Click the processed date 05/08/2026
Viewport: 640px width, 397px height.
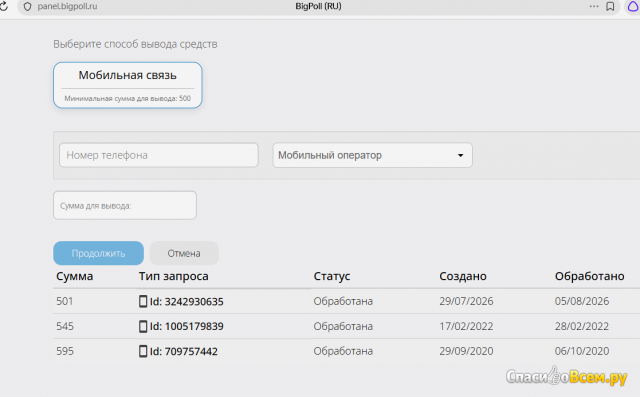click(x=582, y=301)
